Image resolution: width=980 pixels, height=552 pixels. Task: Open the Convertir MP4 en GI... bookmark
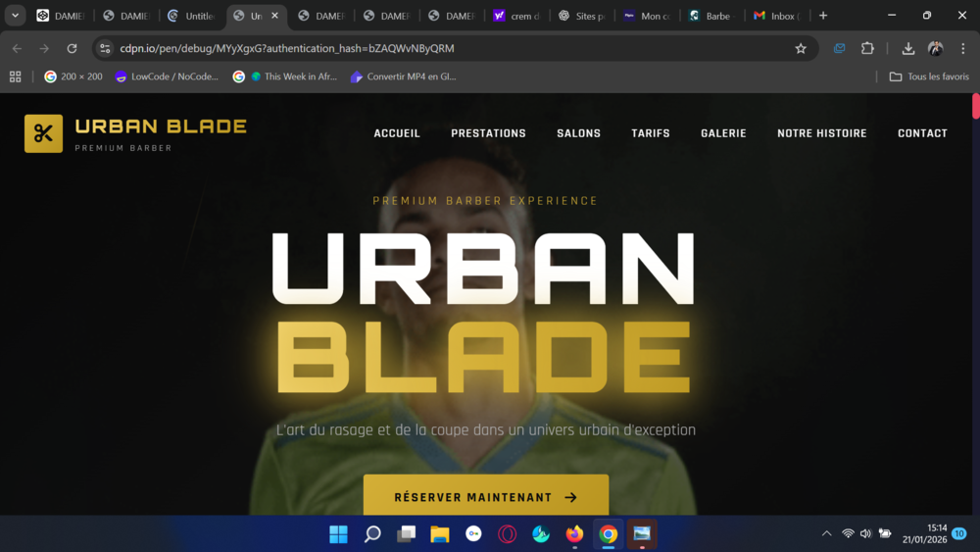pos(403,76)
